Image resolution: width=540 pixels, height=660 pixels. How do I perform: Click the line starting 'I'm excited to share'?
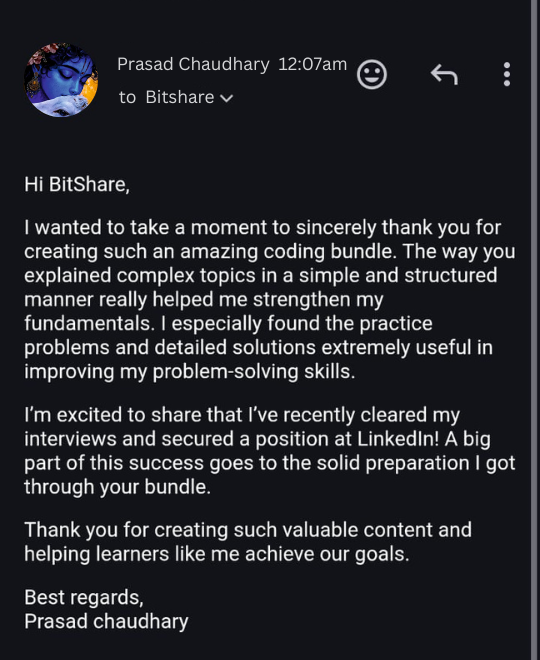[242, 415]
